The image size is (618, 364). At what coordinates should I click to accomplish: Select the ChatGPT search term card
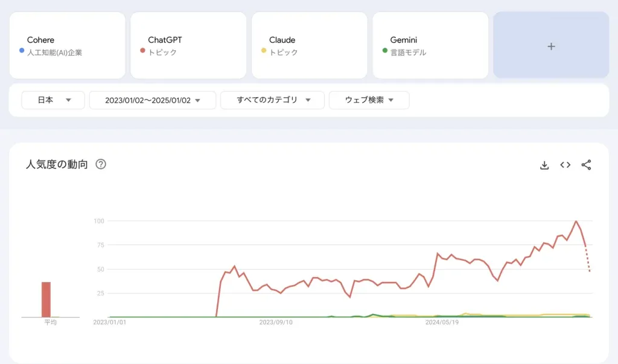[x=188, y=45]
